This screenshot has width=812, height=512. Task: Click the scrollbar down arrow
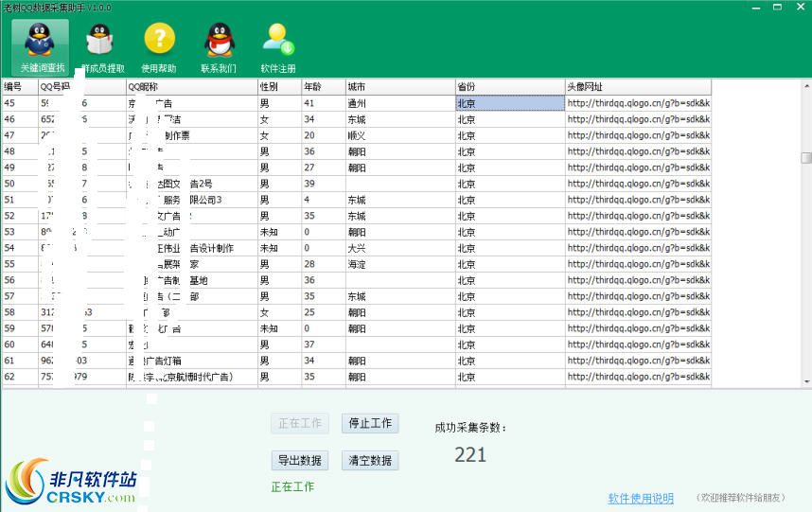pos(806,381)
